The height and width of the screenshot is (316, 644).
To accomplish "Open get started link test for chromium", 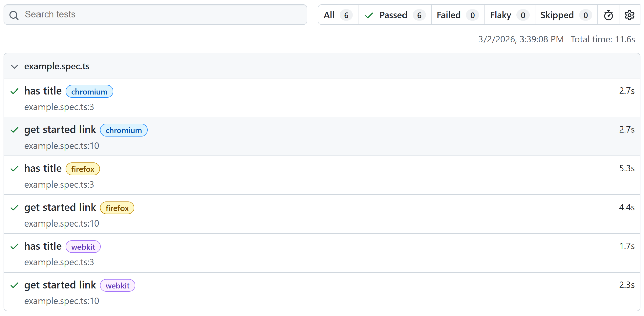I will pyautogui.click(x=60, y=130).
